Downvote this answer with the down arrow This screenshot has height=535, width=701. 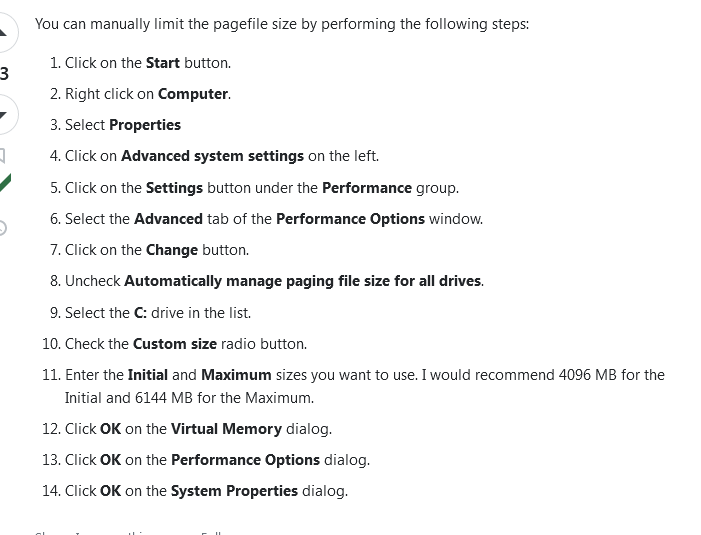pos(4,113)
